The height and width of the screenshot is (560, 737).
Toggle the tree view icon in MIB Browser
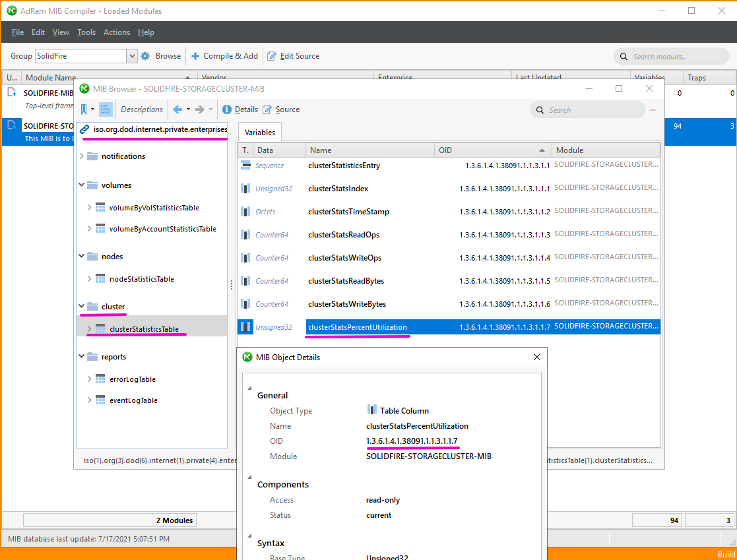(106, 109)
